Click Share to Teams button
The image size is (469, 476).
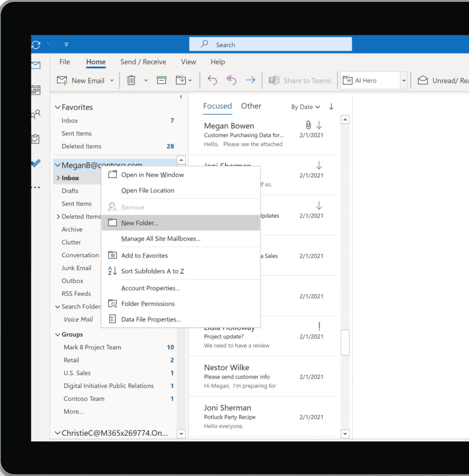pos(299,80)
